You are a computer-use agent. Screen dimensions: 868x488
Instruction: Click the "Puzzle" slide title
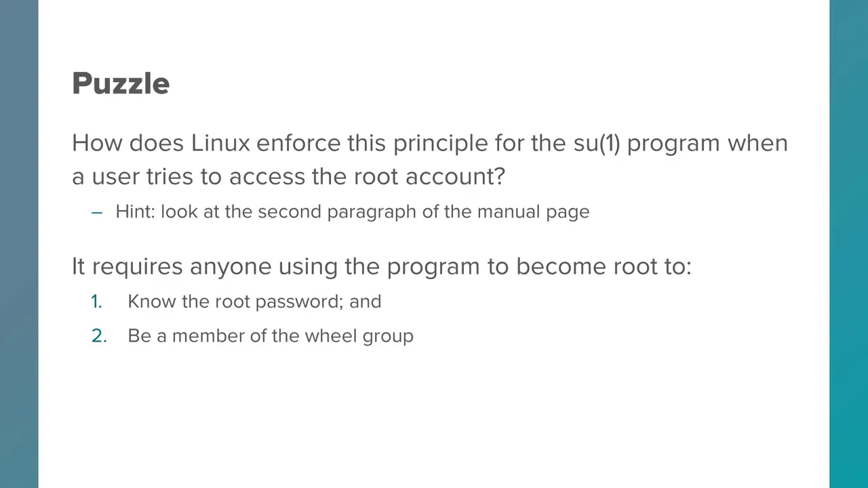(x=121, y=84)
